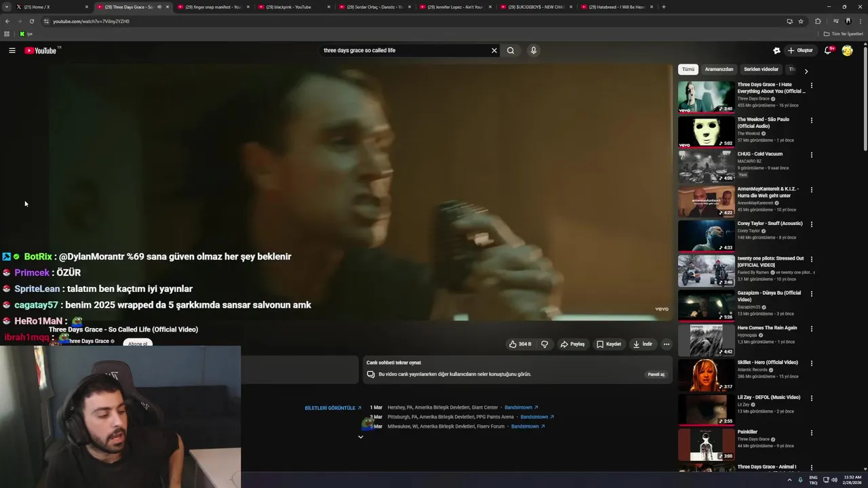Click the Painkiller video title

click(747, 432)
